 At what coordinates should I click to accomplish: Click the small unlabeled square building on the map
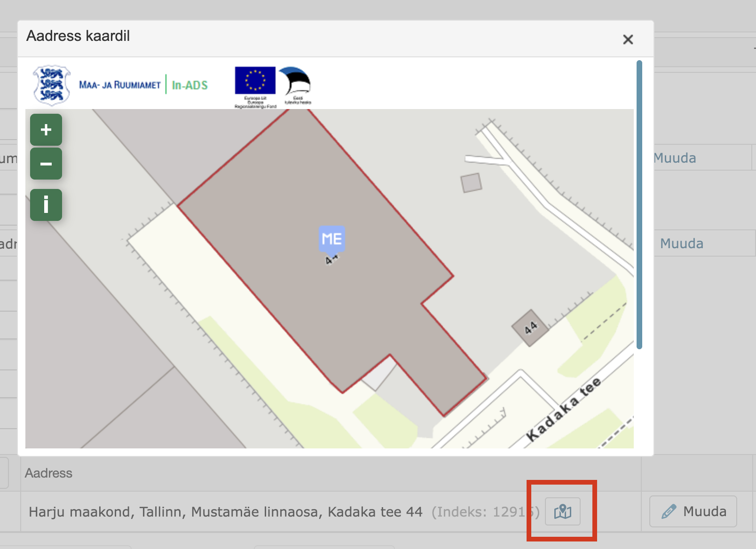pos(471,183)
